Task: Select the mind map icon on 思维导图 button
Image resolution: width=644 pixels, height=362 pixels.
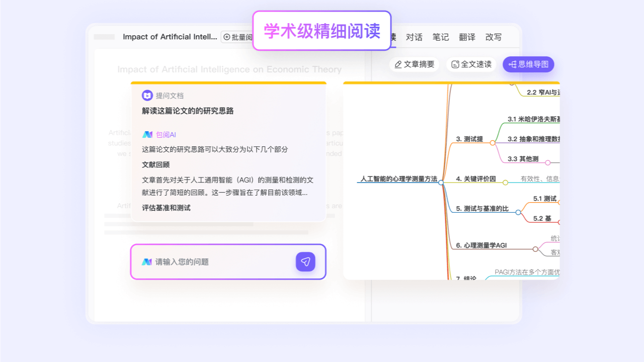Action: [514, 64]
